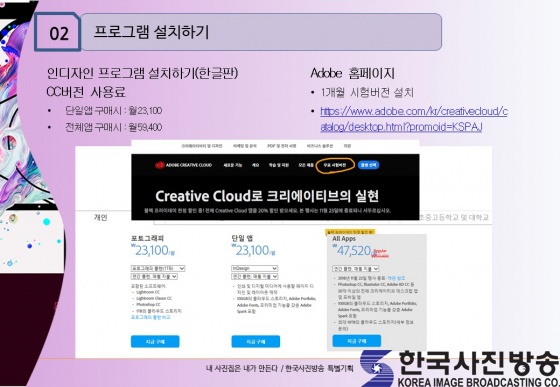
Task: Click 지금 구매 button under 단일 앱
Action: click(x=256, y=341)
